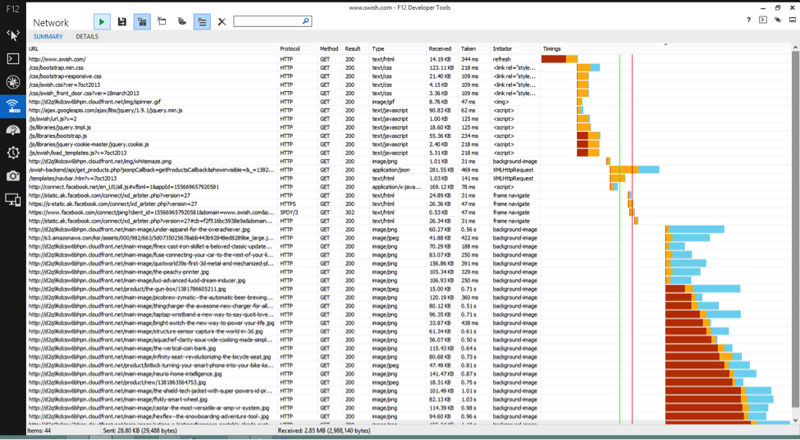Screen dimensions: 800x440
Task: Select /templates/navbar.htm request row
Action: [409, 178]
